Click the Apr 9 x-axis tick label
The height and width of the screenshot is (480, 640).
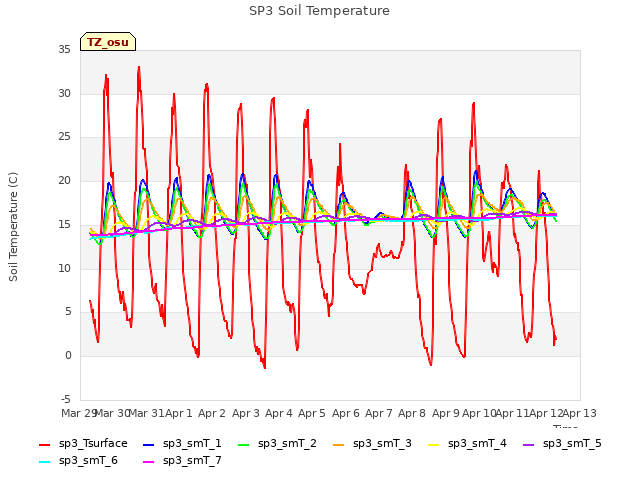click(446, 413)
